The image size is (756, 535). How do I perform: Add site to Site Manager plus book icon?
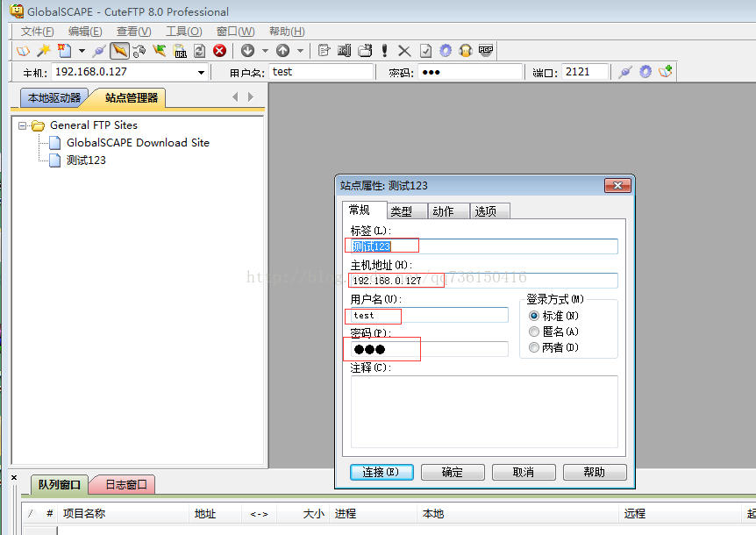(x=666, y=72)
